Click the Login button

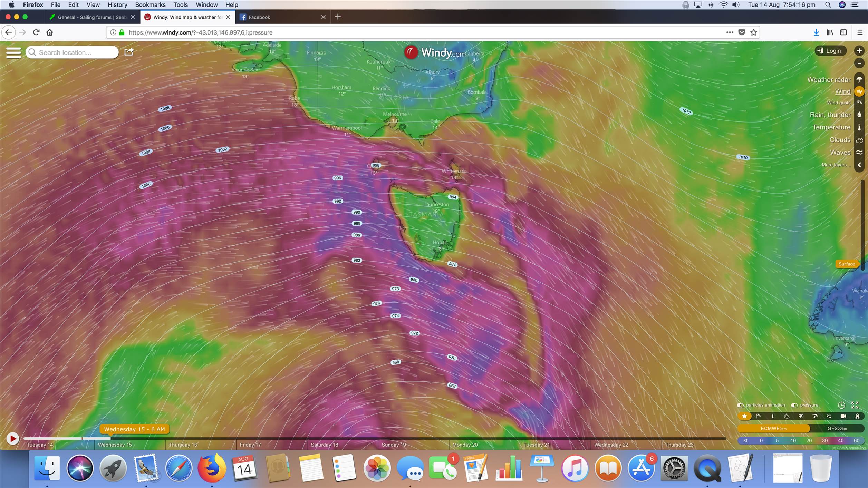(830, 51)
